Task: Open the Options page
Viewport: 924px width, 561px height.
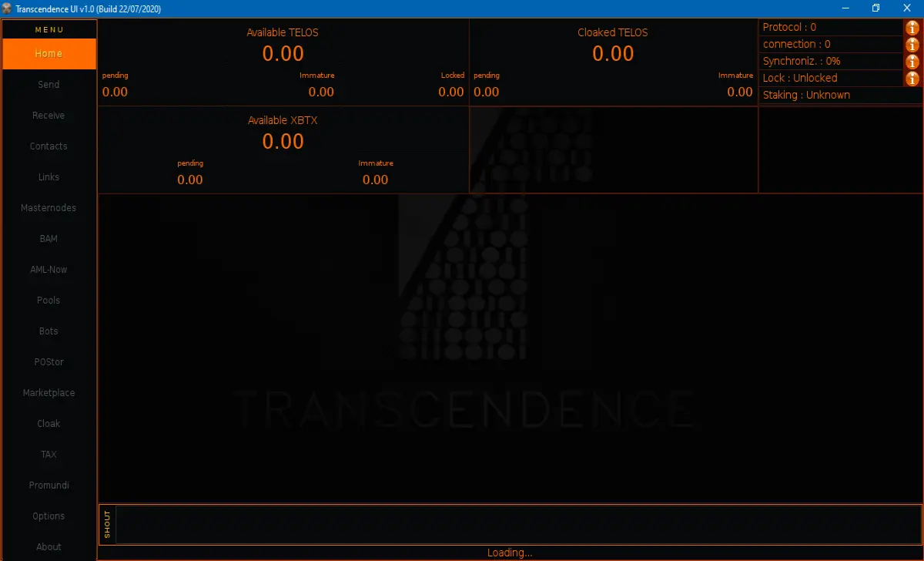Action: coord(49,516)
